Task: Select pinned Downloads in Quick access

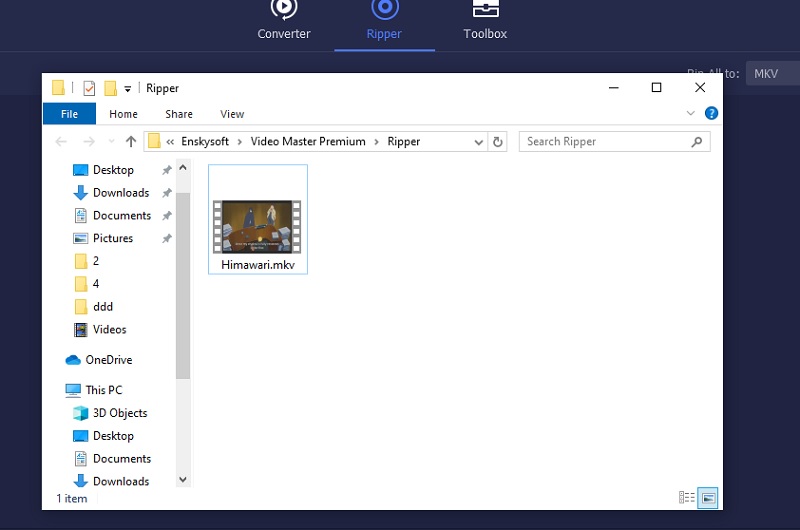Action: 121,193
